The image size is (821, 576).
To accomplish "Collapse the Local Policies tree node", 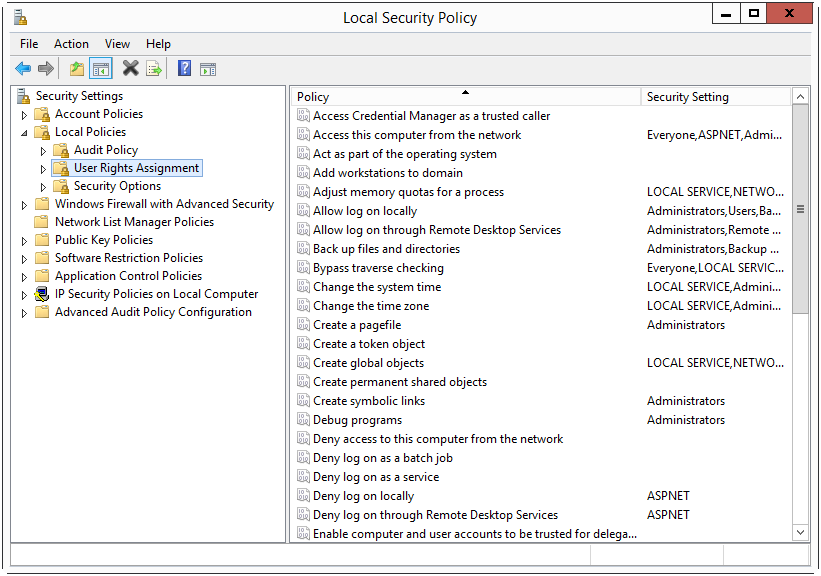I will 25,132.
